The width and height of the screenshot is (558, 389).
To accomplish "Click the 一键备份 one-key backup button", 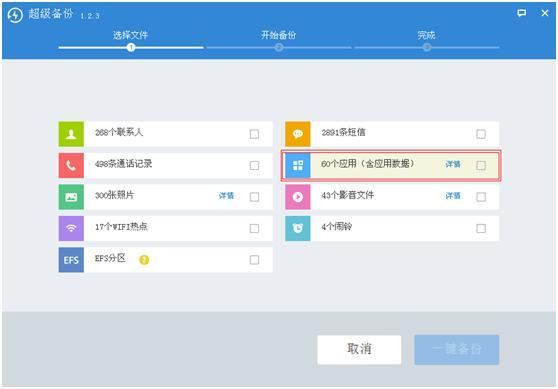I will [457, 349].
